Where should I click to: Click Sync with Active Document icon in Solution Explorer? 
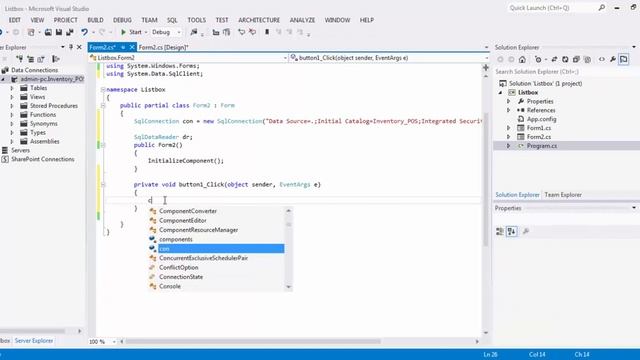coord(554,60)
